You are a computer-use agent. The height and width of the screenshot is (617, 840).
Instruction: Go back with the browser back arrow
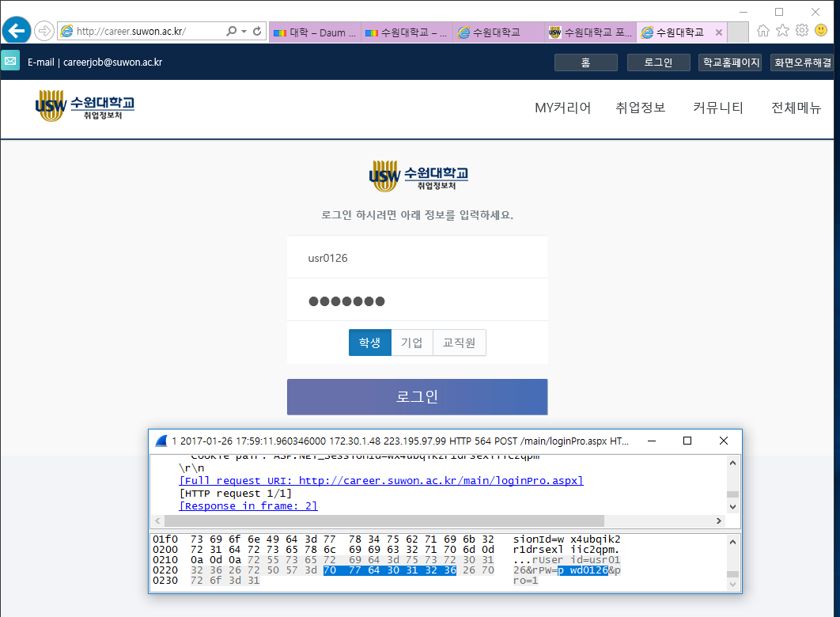(x=17, y=31)
